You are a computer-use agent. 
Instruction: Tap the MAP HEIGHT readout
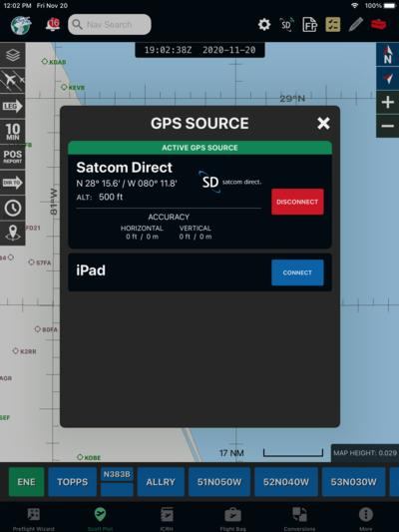tap(365, 453)
